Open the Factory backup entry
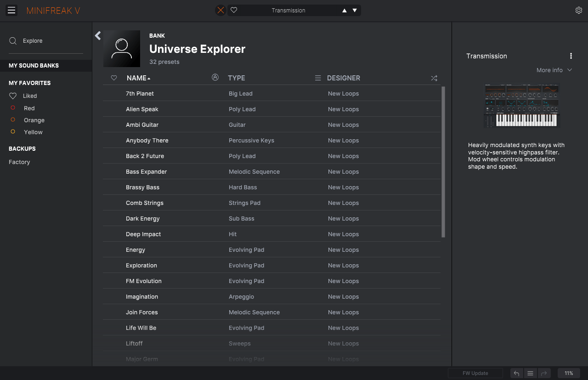This screenshot has width=588, height=380. (19, 162)
